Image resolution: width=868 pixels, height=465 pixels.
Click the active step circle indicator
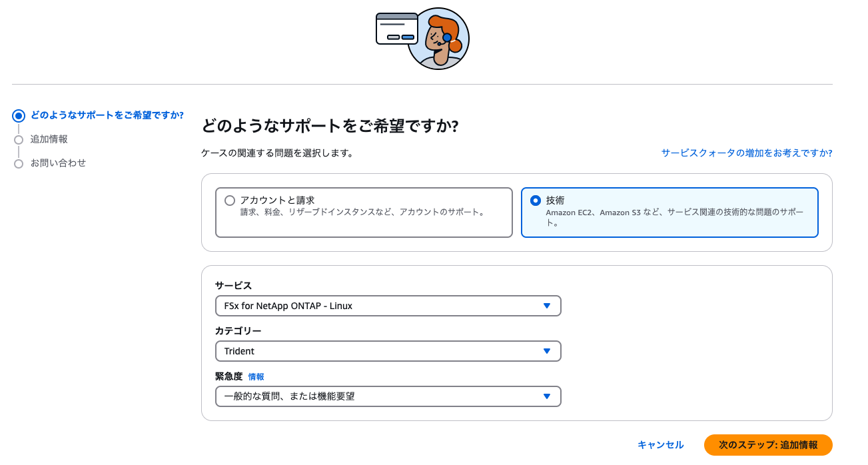pyautogui.click(x=19, y=116)
